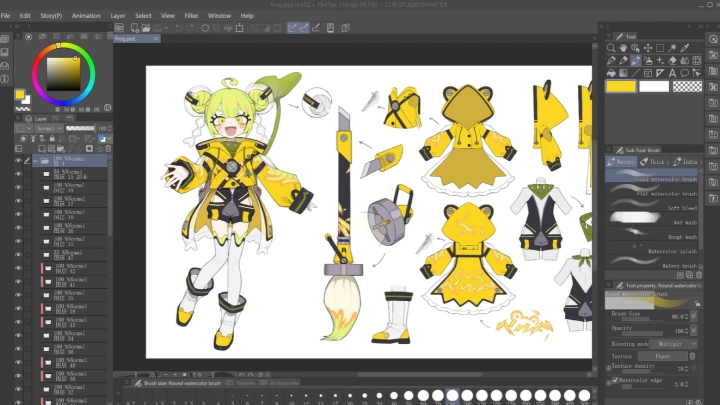Select the yellow main color swatch in Tool palette
720x405 pixels.
621,86
